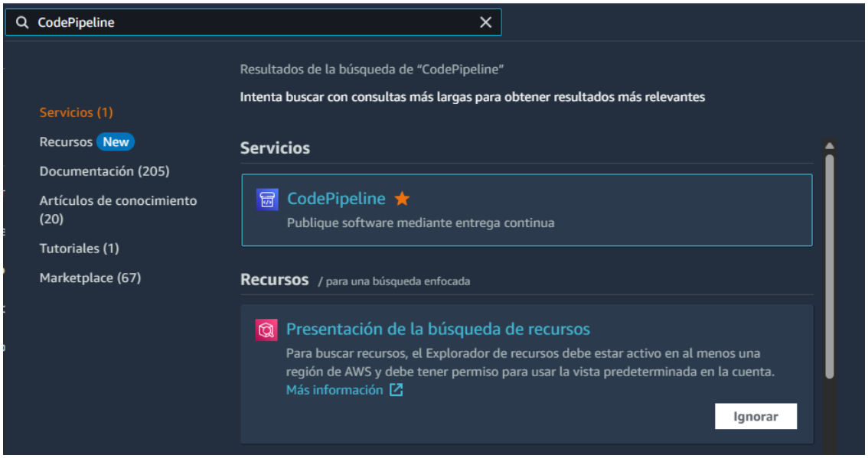
Task: Click the external link icon
Action: pyautogui.click(x=396, y=390)
